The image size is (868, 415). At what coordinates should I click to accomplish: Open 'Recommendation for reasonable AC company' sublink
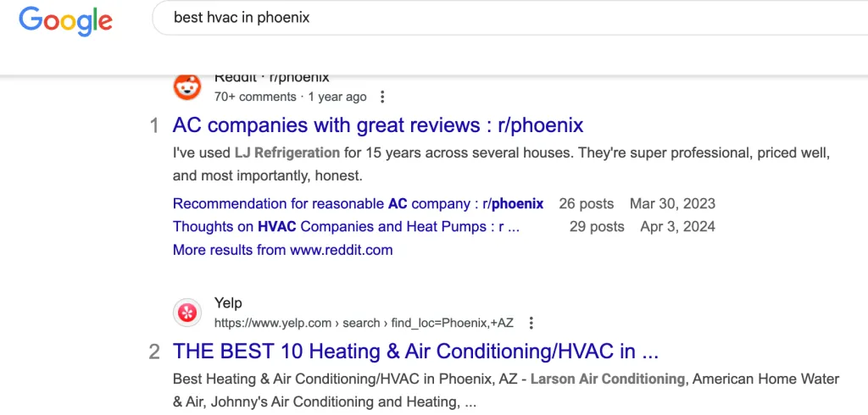[358, 203]
